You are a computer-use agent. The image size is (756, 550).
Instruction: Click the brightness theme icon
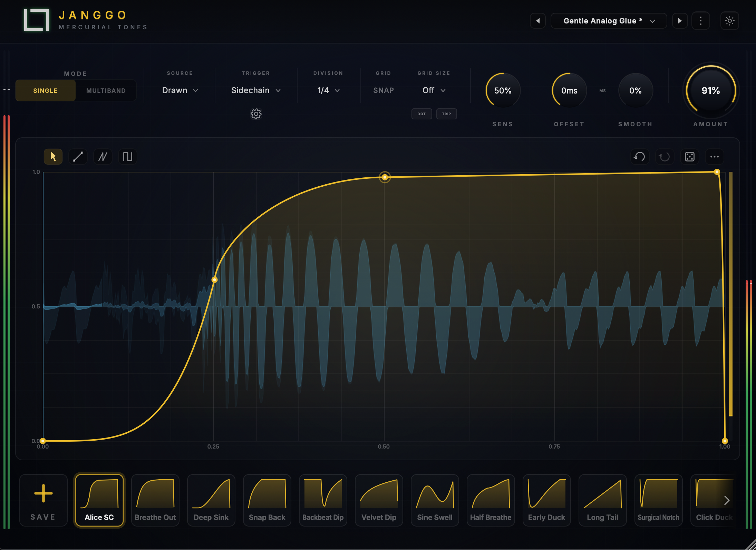729,21
